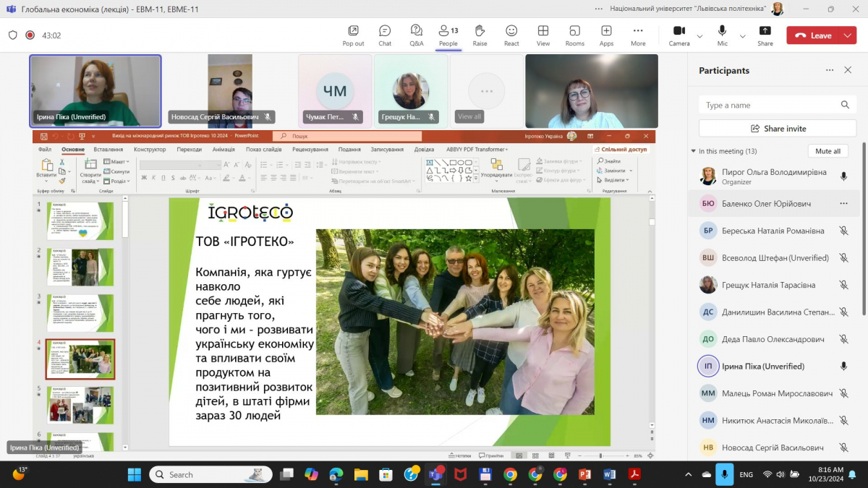
Task: Toggle microphone of Пирог Ольга Володимирівна
Action: coord(843,176)
